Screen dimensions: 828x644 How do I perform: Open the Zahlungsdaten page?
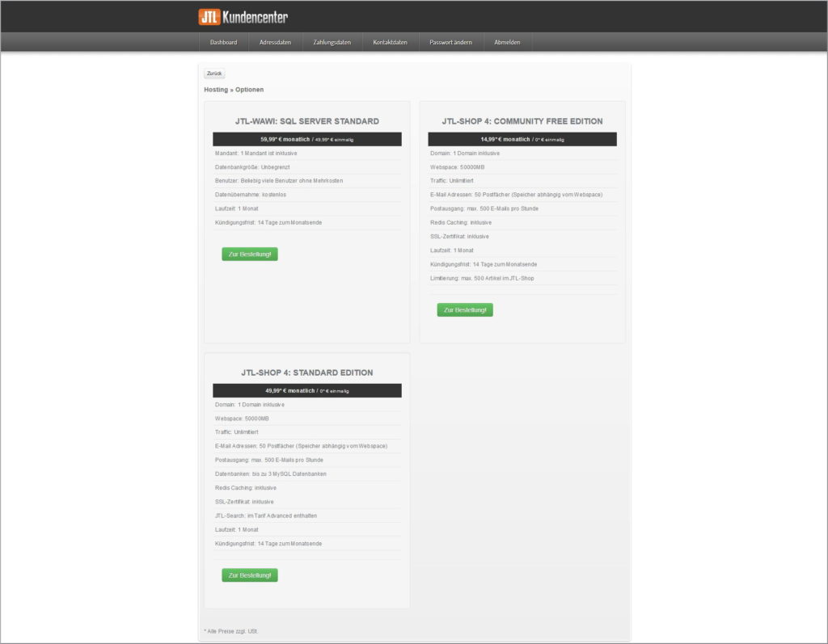coord(332,42)
